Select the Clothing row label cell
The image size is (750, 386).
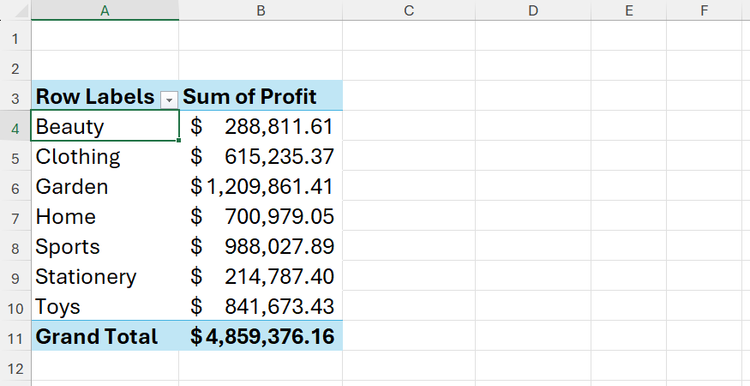[x=105, y=156]
